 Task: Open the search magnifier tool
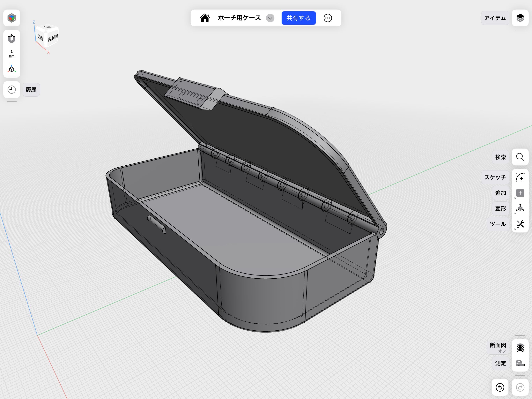point(520,157)
